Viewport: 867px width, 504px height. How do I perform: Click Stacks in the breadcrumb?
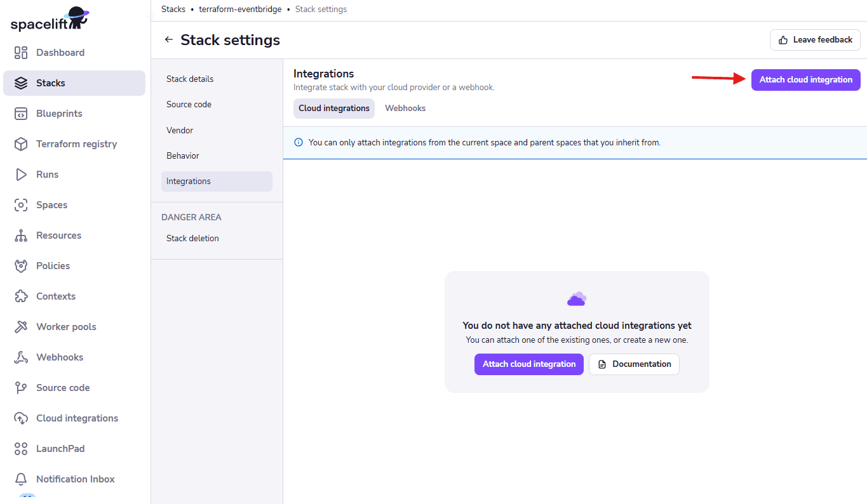pos(173,10)
